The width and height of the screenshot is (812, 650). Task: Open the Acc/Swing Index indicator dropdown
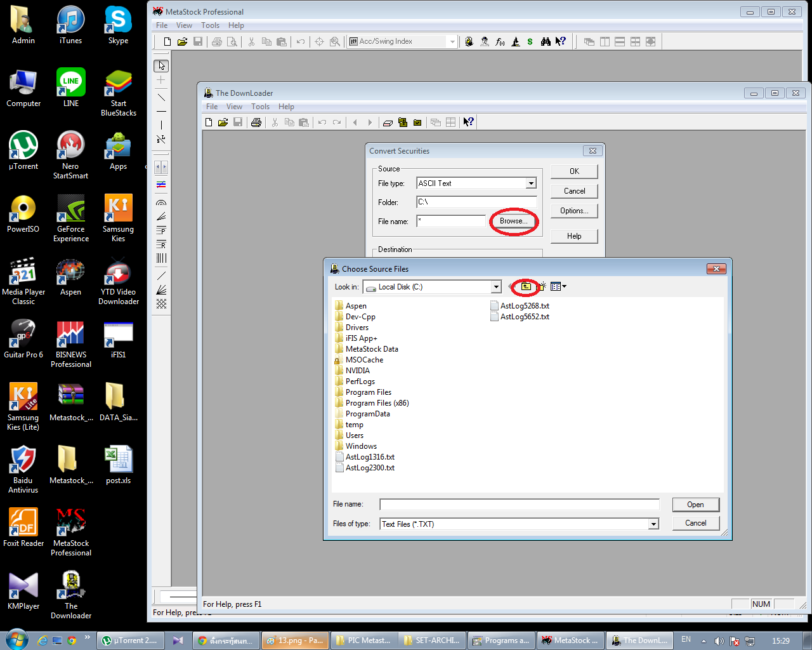[x=452, y=42]
